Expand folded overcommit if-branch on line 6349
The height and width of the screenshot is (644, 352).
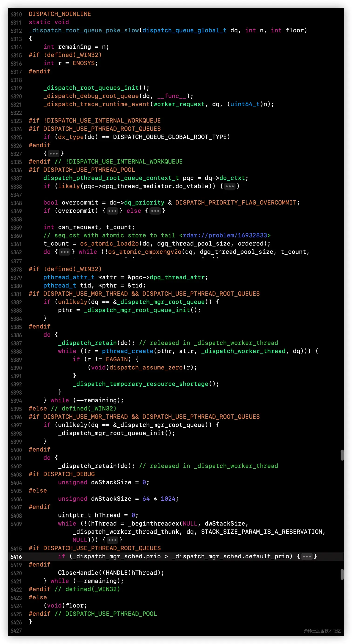point(112,211)
